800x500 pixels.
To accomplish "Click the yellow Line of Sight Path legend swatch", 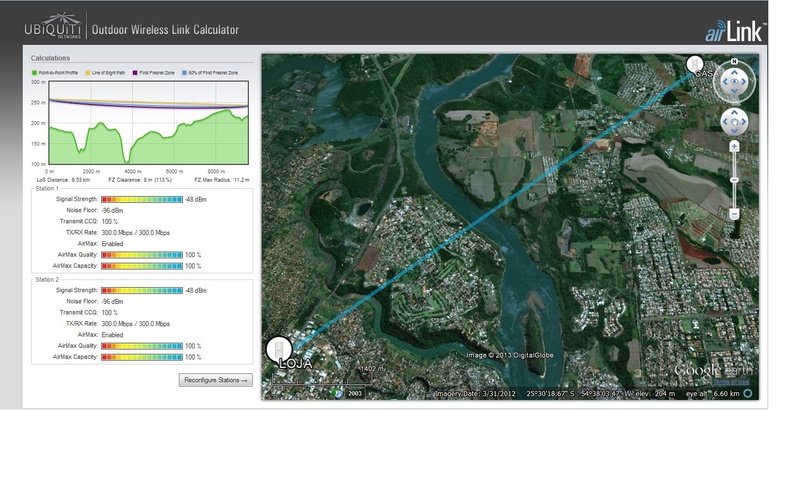I will pyautogui.click(x=88, y=73).
